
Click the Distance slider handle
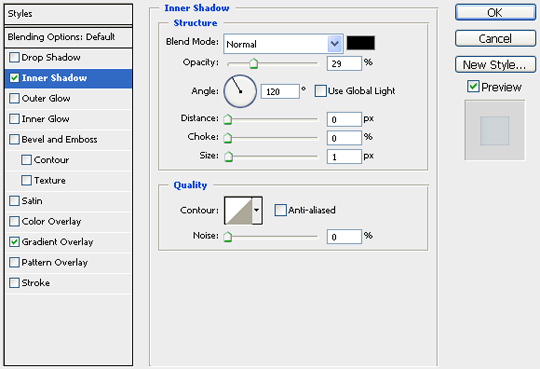[x=228, y=119]
